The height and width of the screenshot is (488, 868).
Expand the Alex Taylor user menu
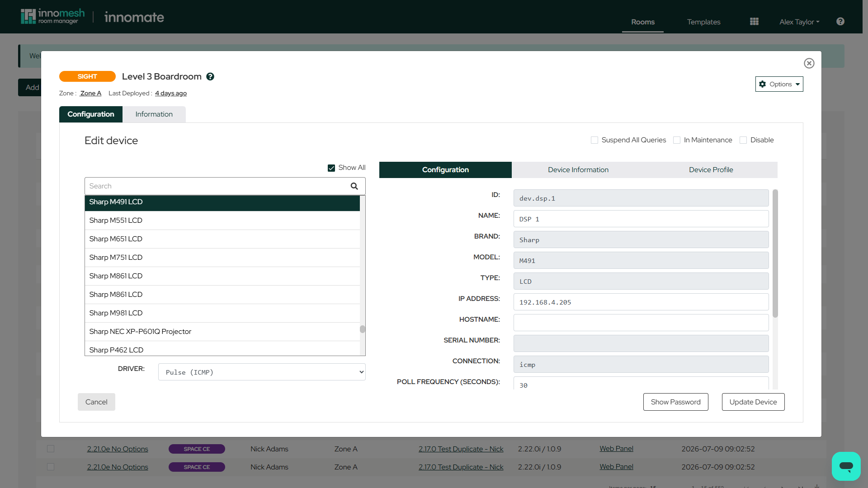(799, 22)
